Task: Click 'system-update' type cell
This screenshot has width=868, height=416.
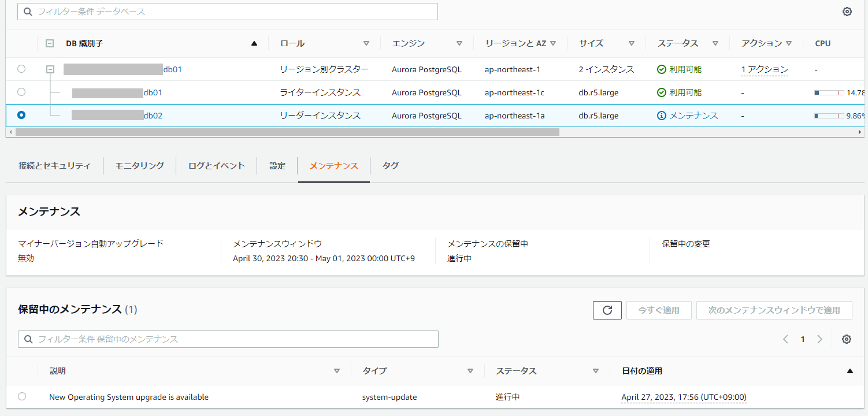Action: 390,397
